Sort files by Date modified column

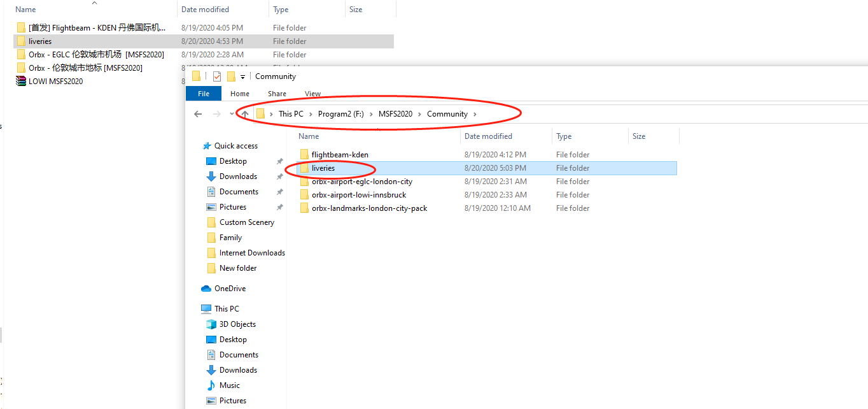click(x=488, y=136)
